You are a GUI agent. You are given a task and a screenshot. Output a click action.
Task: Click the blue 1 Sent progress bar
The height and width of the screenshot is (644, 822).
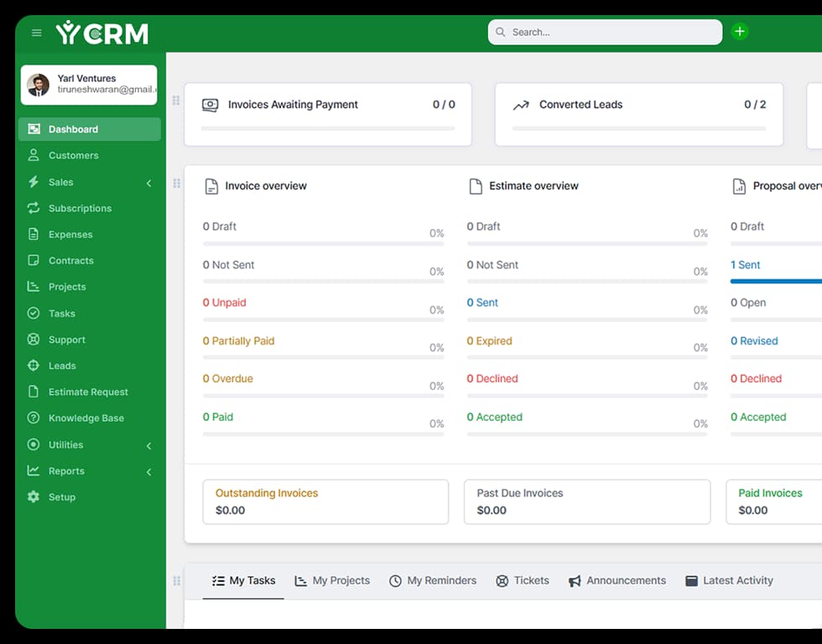click(776, 282)
